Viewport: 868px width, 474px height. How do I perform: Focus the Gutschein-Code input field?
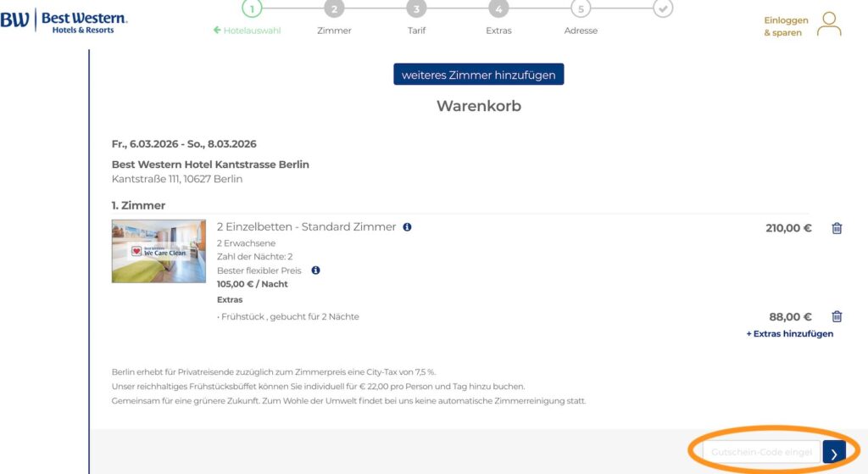pos(755,453)
